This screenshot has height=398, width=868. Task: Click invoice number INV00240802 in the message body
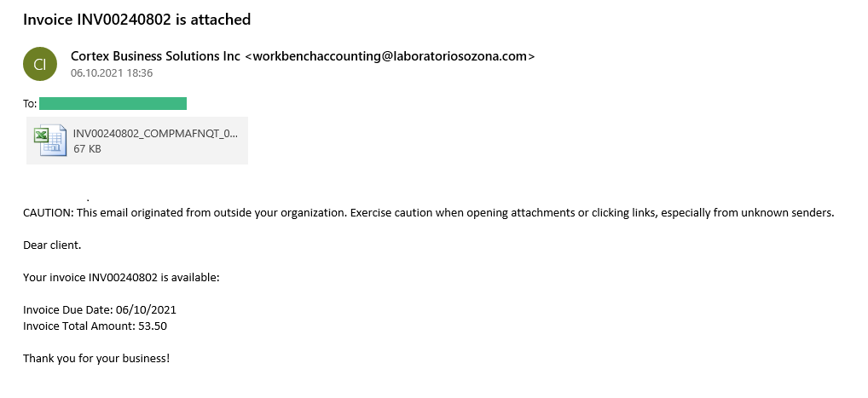123,277
